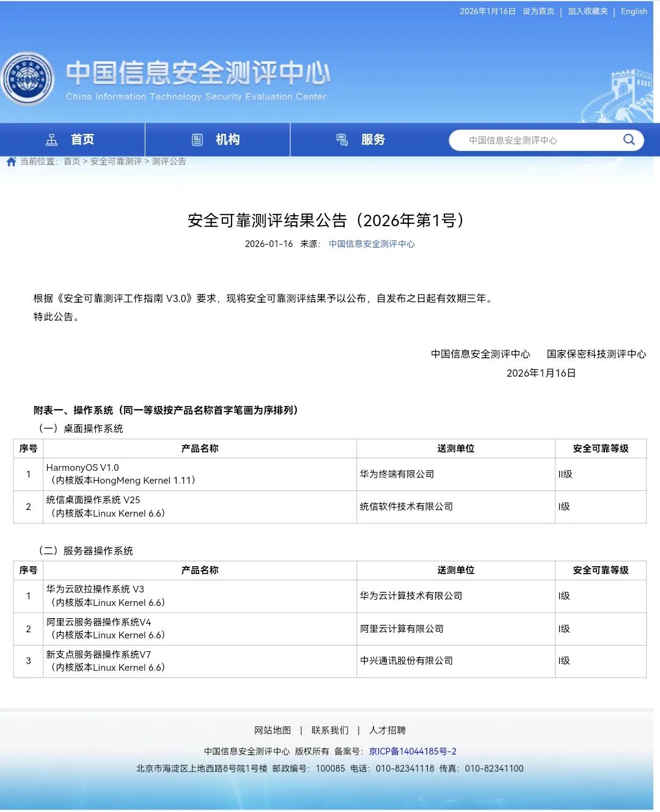Open the 服务 navigation tab
The image size is (660, 812).
(363, 140)
